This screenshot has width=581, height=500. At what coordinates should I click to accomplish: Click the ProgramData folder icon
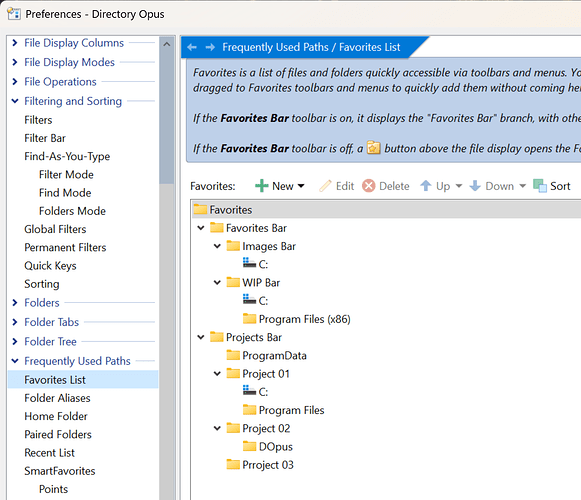tap(233, 355)
